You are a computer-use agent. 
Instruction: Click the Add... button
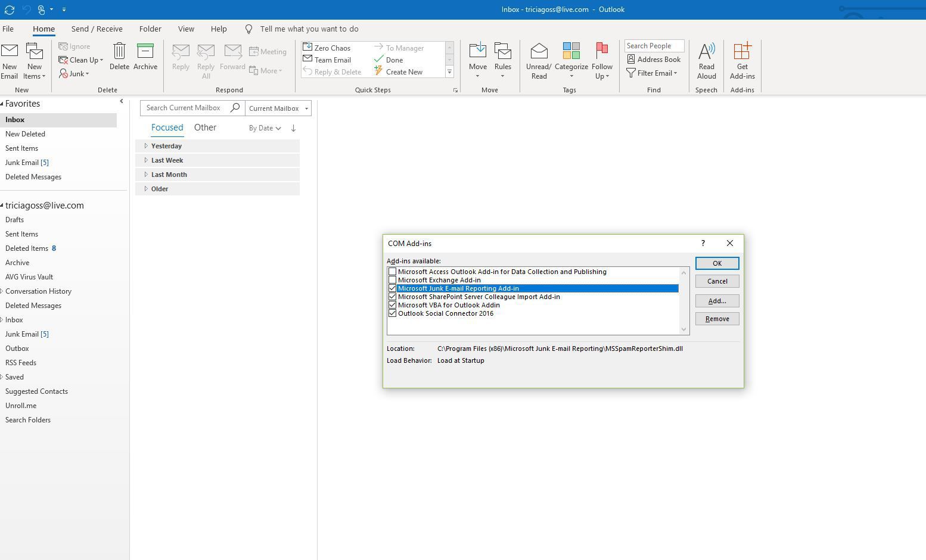[x=717, y=301]
